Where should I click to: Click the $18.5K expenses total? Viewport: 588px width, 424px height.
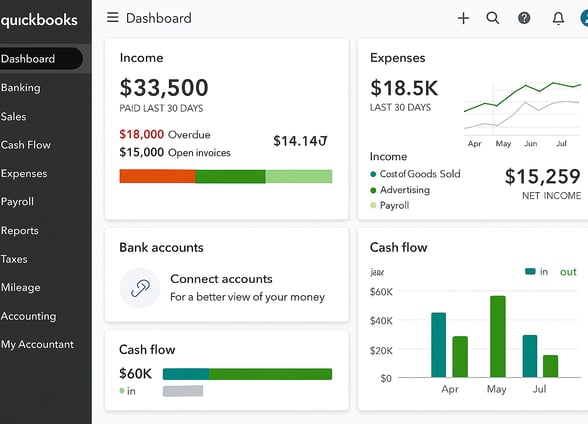pyautogui.click(x=404, y=88)
